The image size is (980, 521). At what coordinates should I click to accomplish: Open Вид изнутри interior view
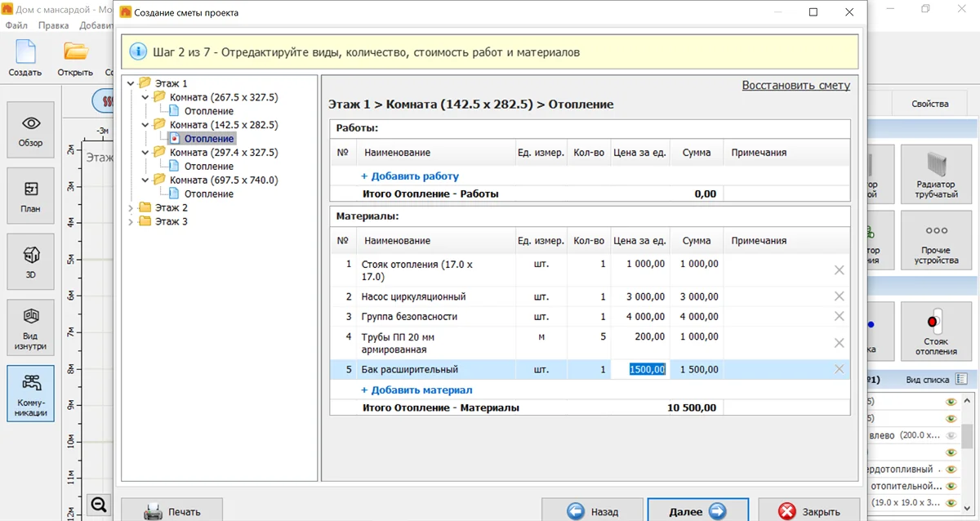(x=31, y=328)
